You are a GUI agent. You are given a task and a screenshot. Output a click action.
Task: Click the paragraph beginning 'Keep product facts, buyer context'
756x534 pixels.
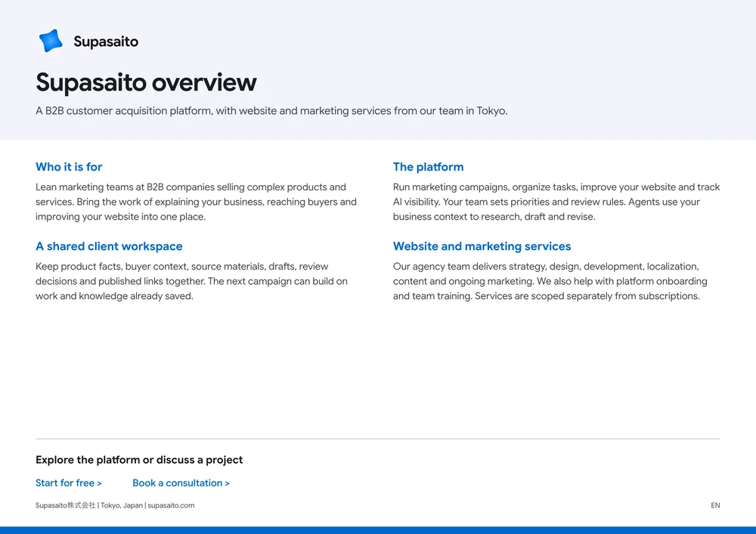coord(192,281)
